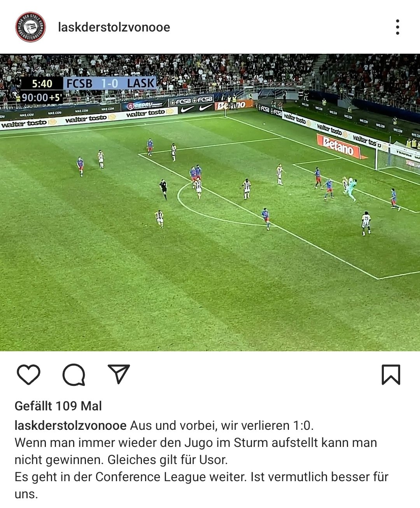Tap the FCSB logo advertising board

point(191,100)
